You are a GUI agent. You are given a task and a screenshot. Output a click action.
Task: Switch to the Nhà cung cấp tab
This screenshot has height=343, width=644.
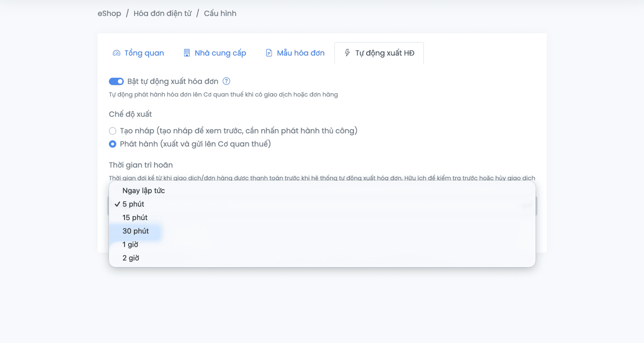pos(220,53)
